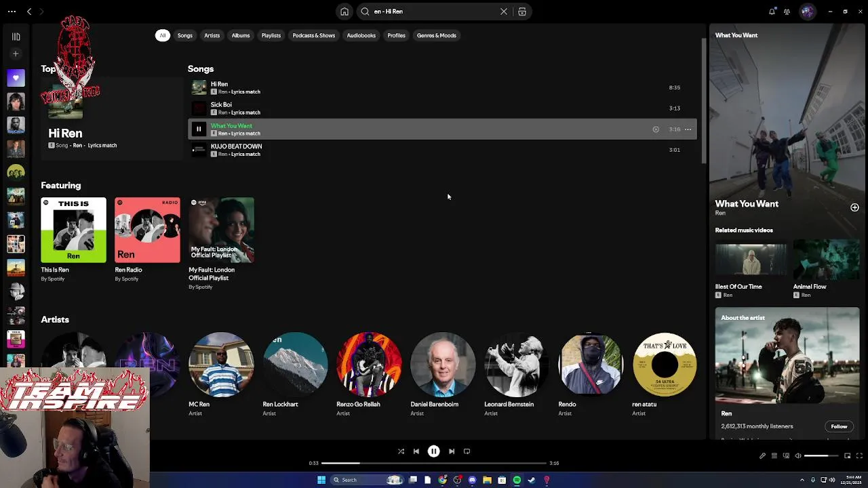Open MC Ren artist profile
The width and height of the screenshot is (868, 488).
(221, 374)
